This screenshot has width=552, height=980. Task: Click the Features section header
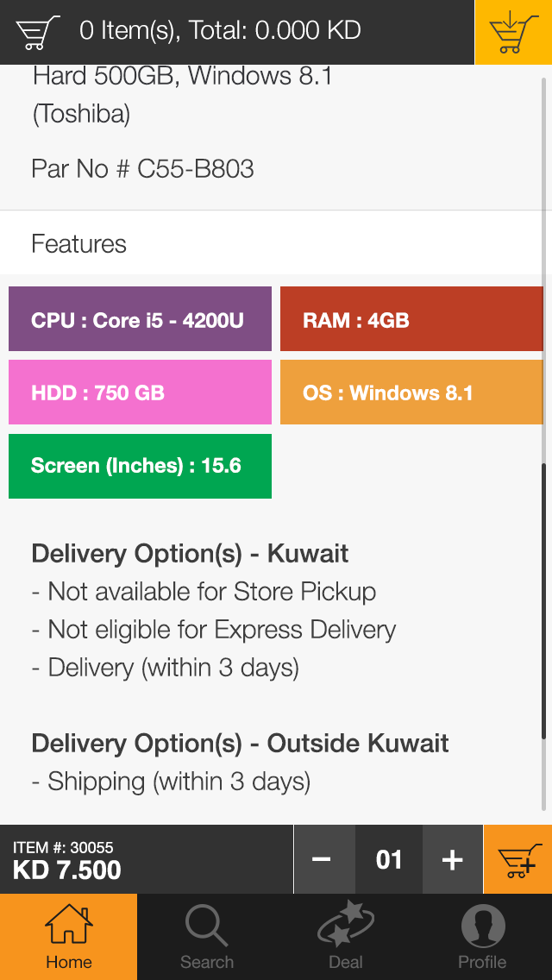[79, 244]
